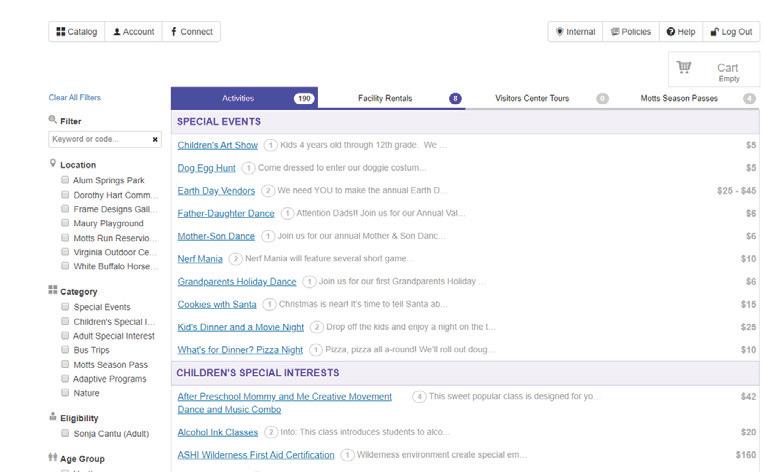Check the Children's Special I category
The image size is (764, 472).
click(x=65, y=321)
